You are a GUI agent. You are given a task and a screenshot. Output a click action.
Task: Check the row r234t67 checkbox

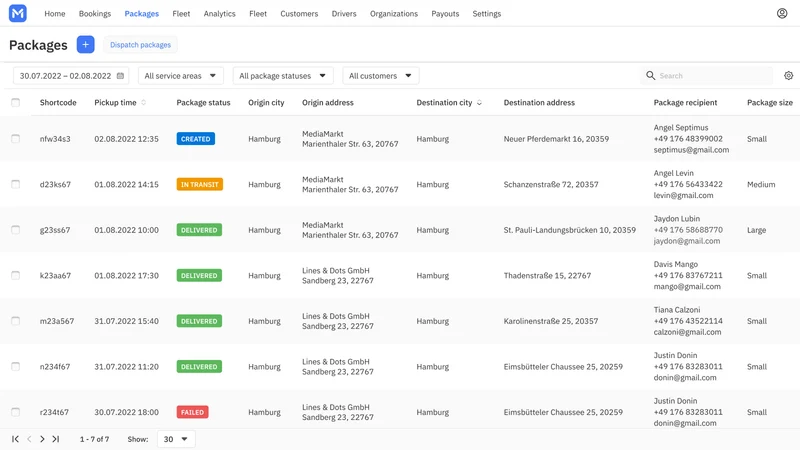click(x=16, y=412)
